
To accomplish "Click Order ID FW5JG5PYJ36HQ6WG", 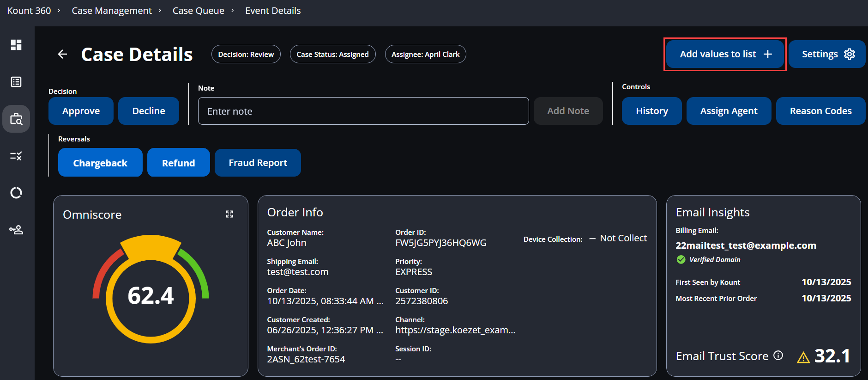I will point(441,243).
